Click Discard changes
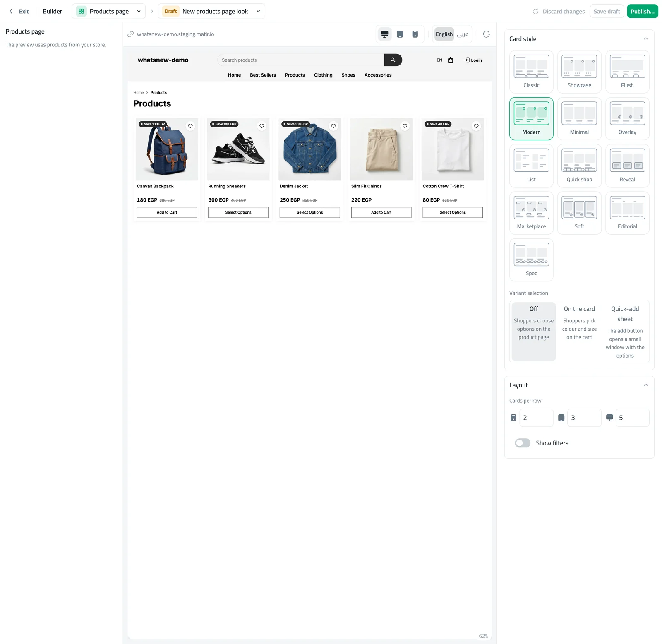 click(559, 11)
